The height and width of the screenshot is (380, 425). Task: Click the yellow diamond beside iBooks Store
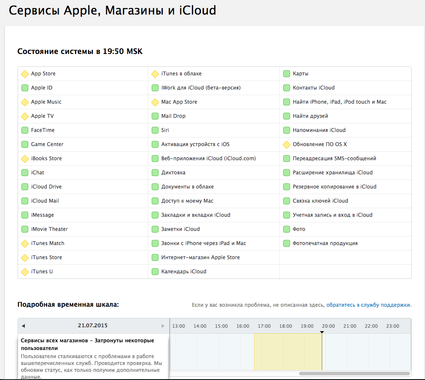(25, 159)
